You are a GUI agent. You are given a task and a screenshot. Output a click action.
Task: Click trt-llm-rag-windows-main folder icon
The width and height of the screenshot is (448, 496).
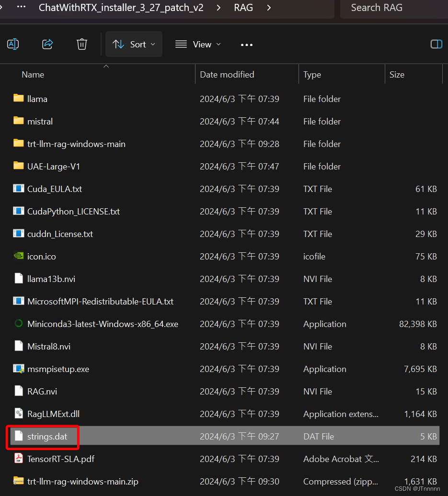[18, 143]
